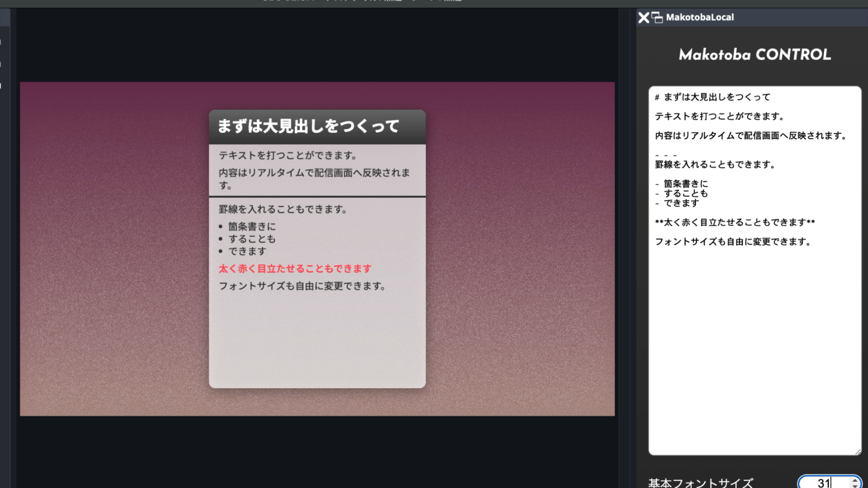Image resolution: width=868 pixels, height=488 pixels.
Task: Close the MakotobaLocal dock panel
Action: pos(643,18)
